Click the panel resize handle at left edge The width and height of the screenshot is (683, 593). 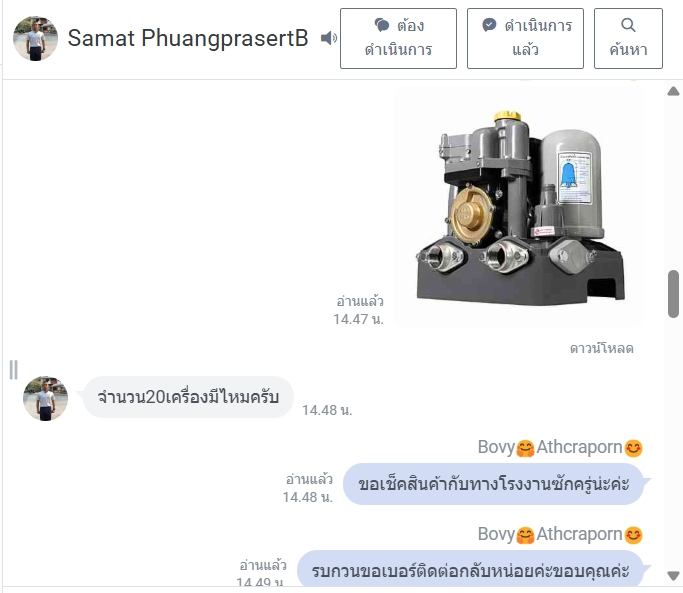14,370
